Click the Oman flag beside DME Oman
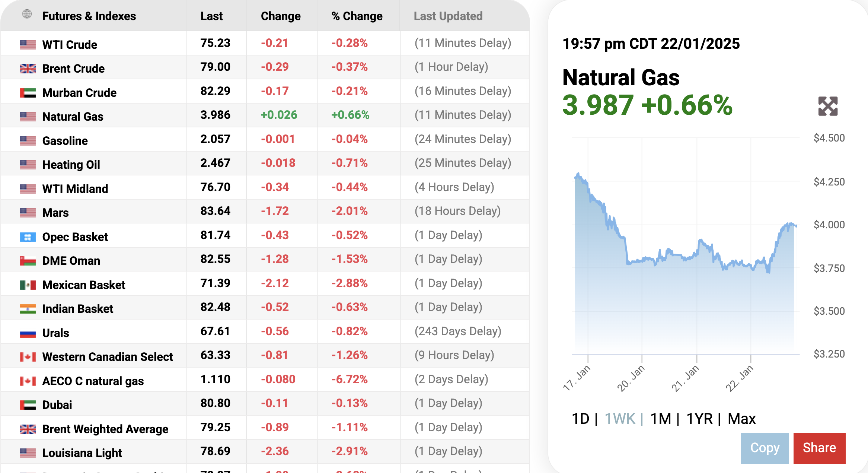 pos(28,261)
